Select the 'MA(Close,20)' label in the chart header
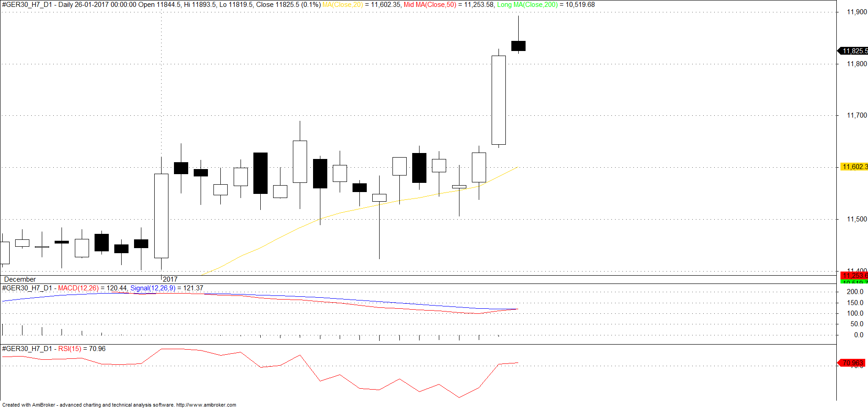Image resolution: width=868 pixels, height=408 pixels. [343, 5]
